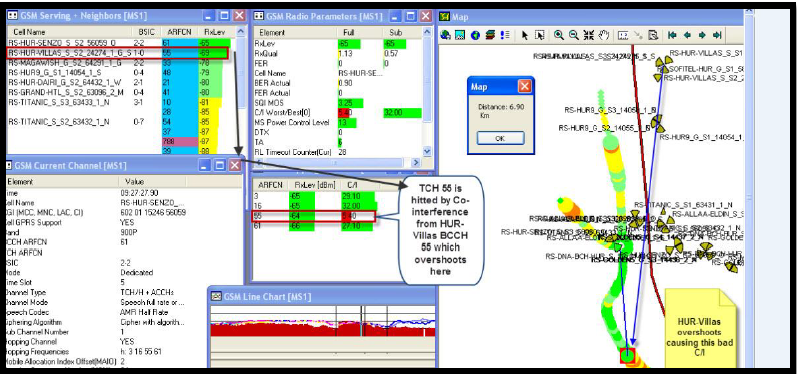Select the pan hand tool

pos(603,36)
